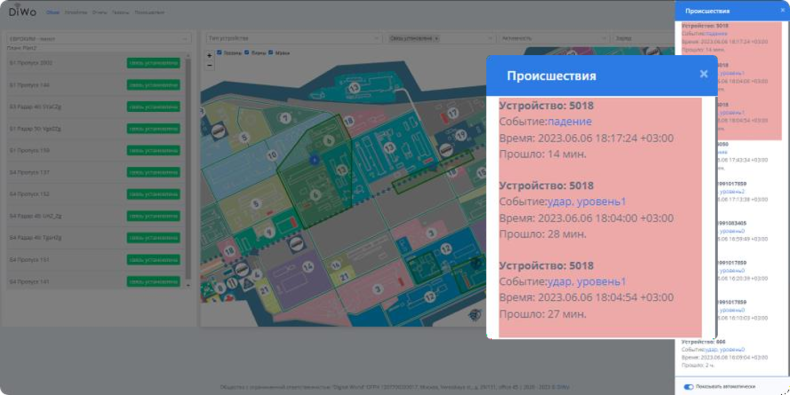
Task: Open the ЕВРОХИМ site selector dropdown
Action: click(99, 38)
